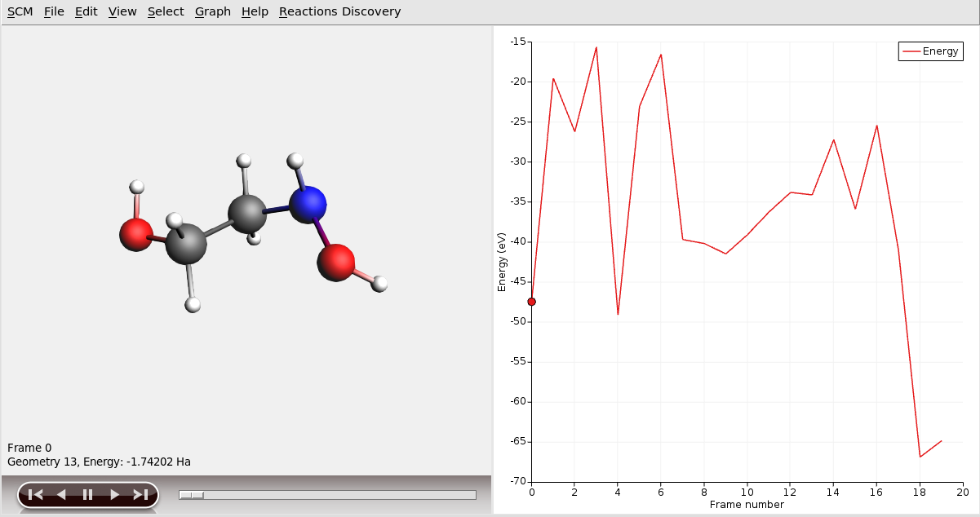The height and width of the screenshot is (517, 980).
Task: Open the Reactions Discovery menu
Action: click(x=339, y=11)
